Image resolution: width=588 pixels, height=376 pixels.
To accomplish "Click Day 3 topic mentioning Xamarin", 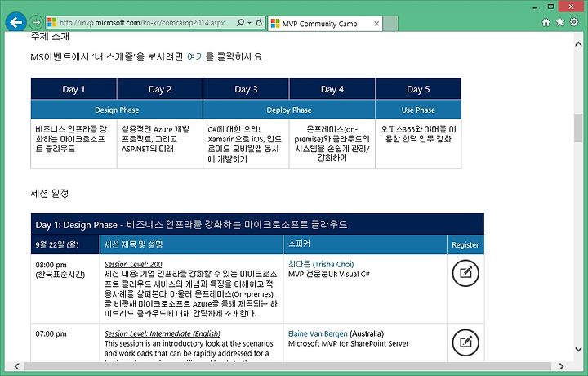I will tap(246, 143).
